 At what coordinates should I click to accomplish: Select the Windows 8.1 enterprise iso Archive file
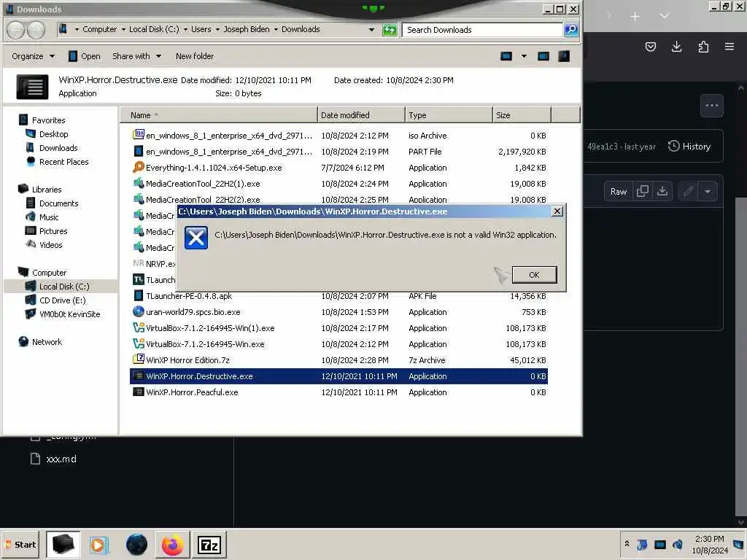[338, 136]
